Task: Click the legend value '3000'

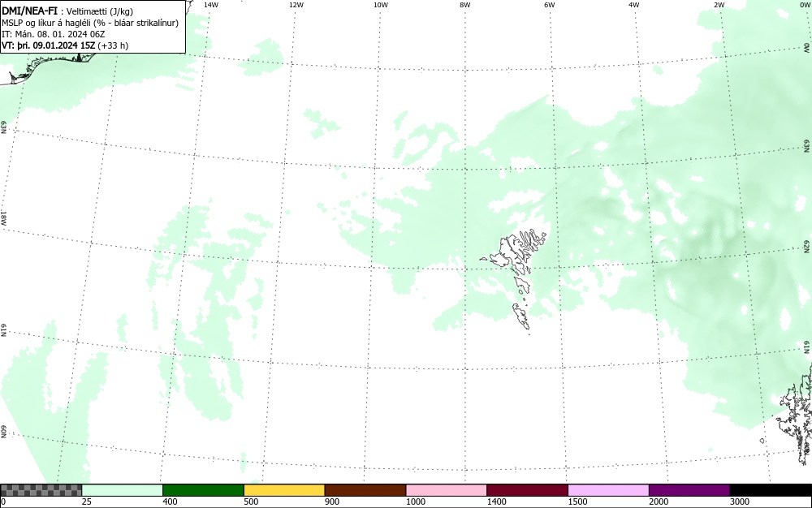Action: point(740,502)
